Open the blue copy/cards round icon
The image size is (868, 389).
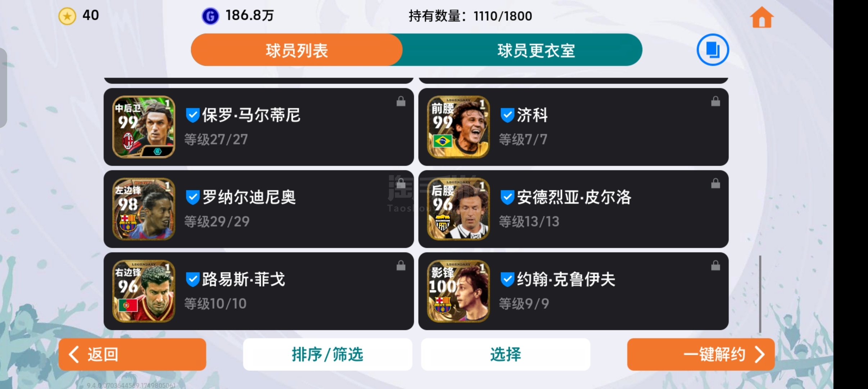pos(713,50)
